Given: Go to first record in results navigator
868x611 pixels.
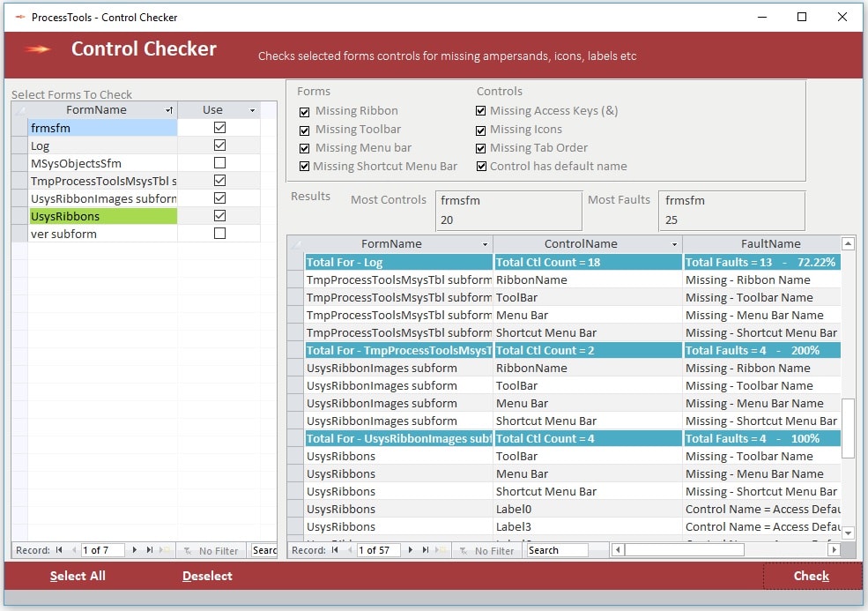Looking at the screenshot, I should click(x=335, y=550).
